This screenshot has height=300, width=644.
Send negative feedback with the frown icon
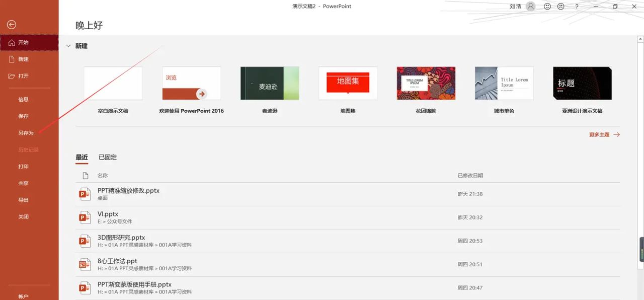point(560,6)
